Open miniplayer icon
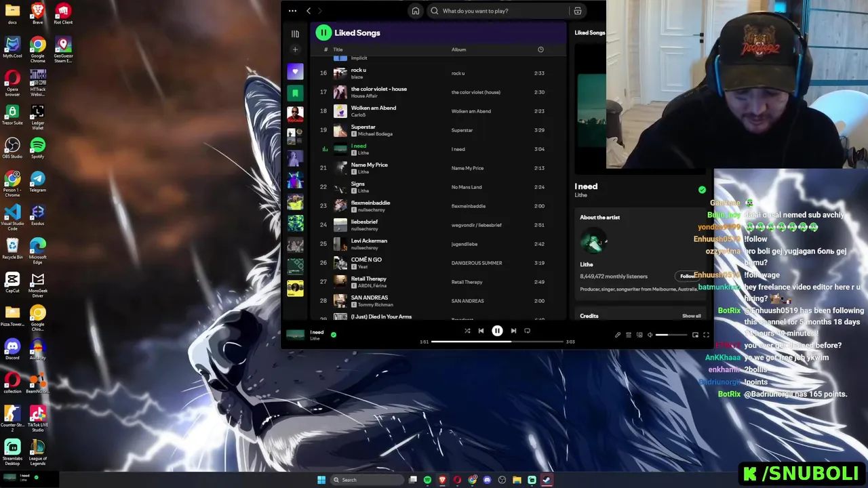Viewport: 868px width, 488px height. pyautogui.click(x=695, y=335)
